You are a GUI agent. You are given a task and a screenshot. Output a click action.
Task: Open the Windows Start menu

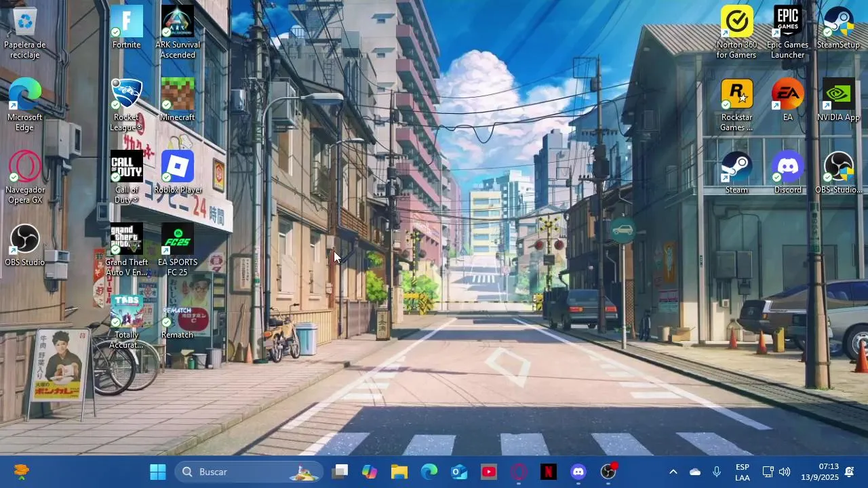coord(158,472)
